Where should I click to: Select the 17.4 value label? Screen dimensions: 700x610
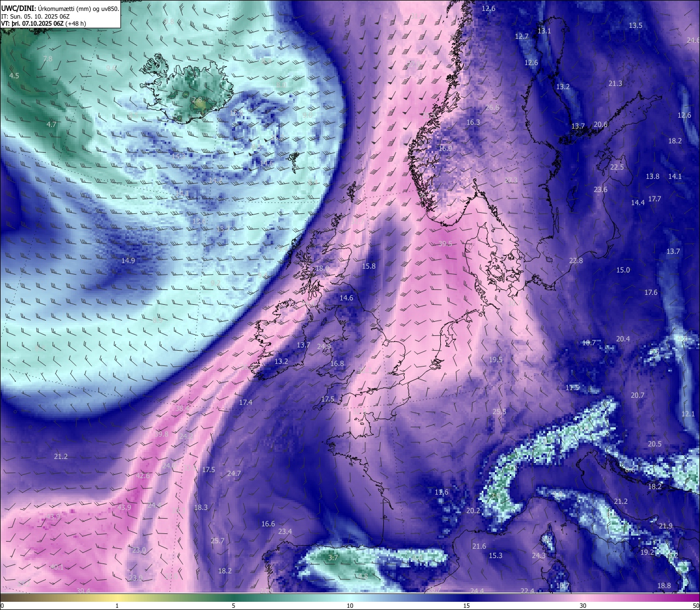point(246,402)
